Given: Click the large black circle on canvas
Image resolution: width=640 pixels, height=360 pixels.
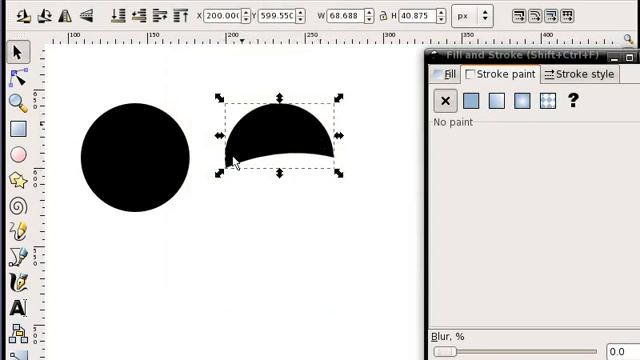Looking at the screenshot, I should [x=135, y=158].
